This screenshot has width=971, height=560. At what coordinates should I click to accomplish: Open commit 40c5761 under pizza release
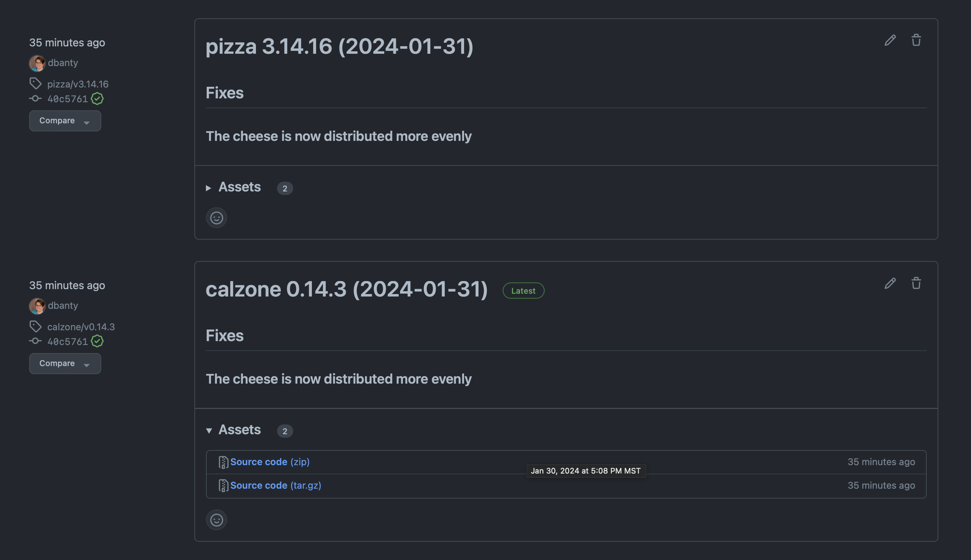pyautogui.click(x=67, y=99)
